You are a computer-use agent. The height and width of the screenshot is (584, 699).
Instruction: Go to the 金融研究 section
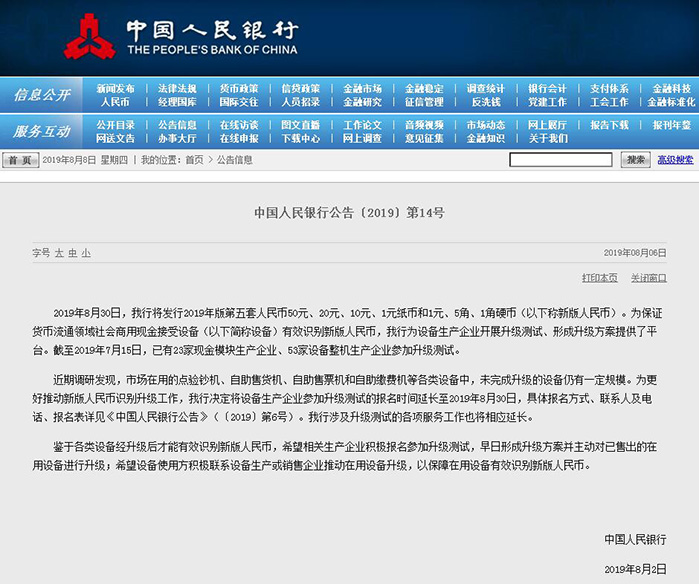[362, 102]
